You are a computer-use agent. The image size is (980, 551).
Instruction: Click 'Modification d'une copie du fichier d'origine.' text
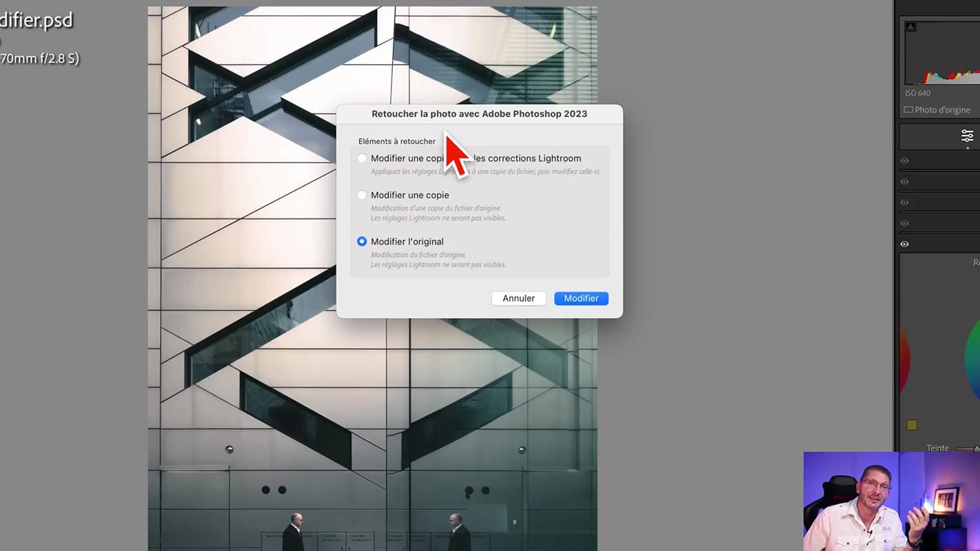pos(436,208)
